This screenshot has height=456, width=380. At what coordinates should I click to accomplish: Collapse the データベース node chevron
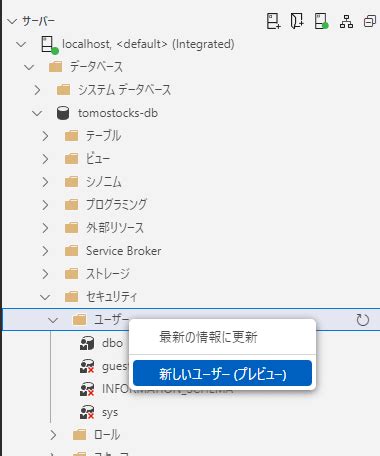tap(29, 67)
